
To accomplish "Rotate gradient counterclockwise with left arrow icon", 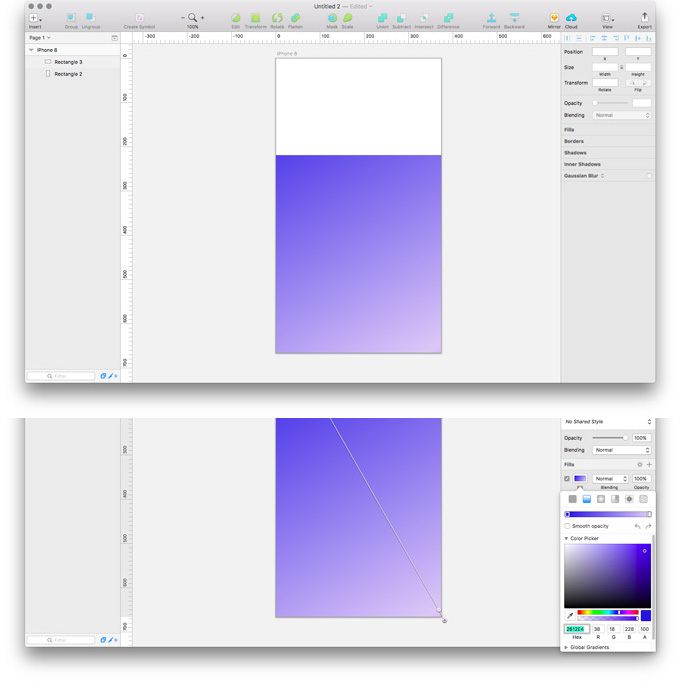I will coord(637,526).
